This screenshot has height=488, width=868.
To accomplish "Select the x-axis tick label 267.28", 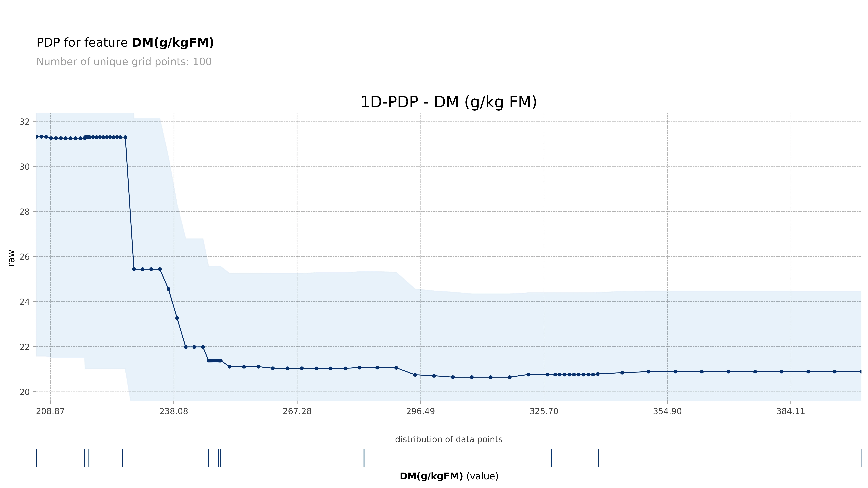I will click(x=297, y=411).
